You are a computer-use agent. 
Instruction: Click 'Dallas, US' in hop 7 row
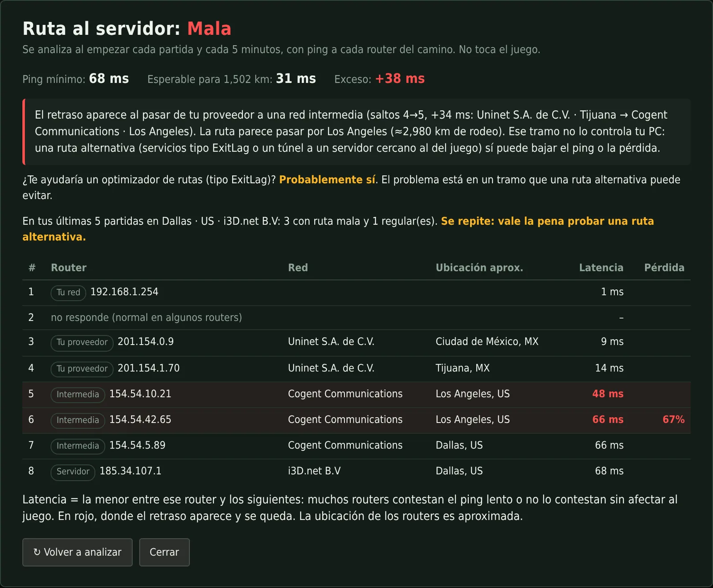coord(459,445)
